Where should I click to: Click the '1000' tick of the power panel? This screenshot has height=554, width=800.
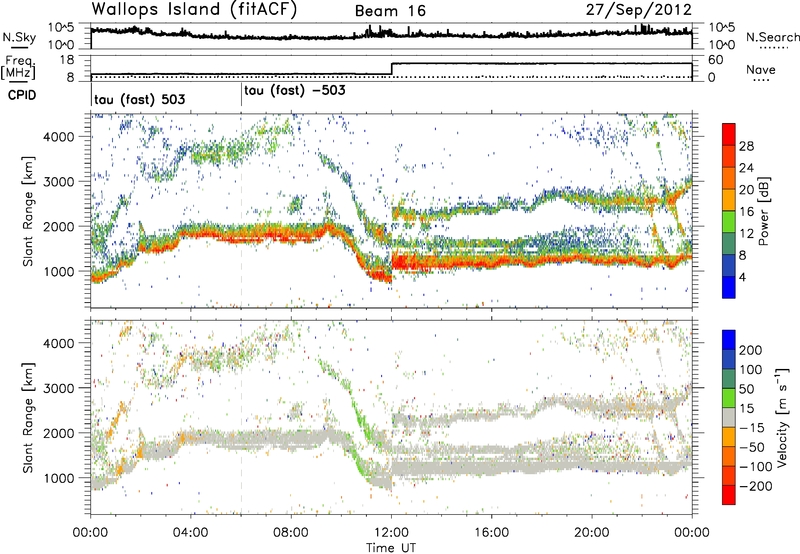58,271
